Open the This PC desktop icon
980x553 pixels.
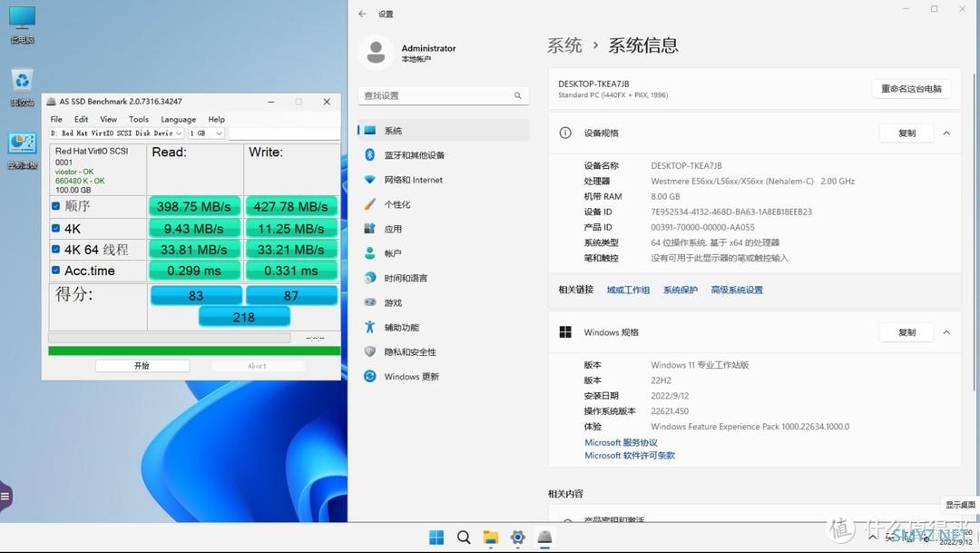click(23, 24)
